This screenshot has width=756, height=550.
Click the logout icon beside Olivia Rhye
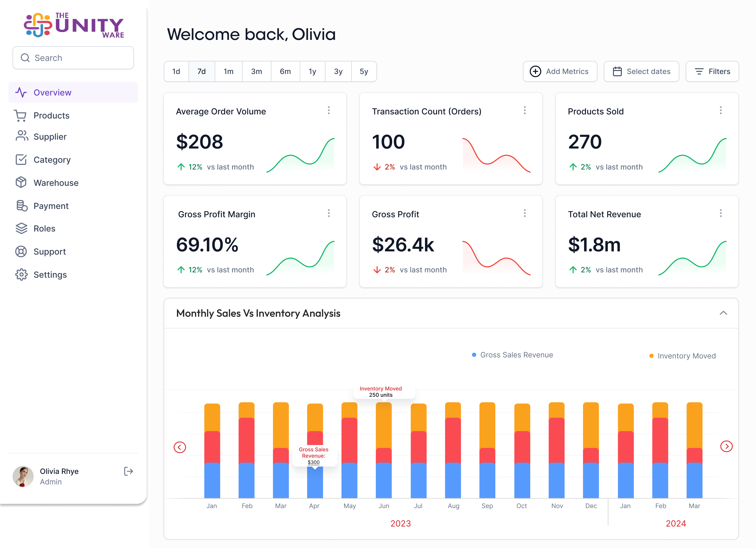coord(128,471)
